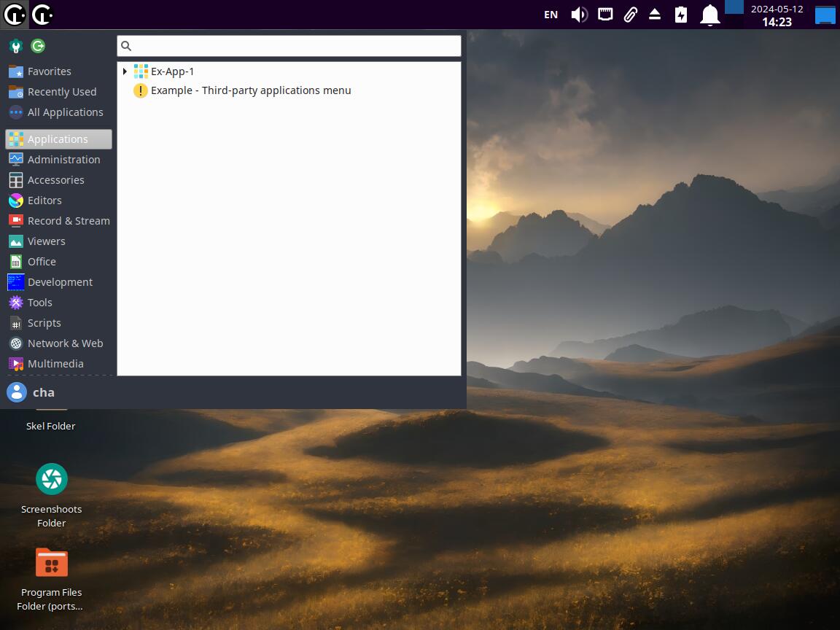Viewport: 840px width, 630px height.
Task: Select the Skel Folder desktop label
Action: tap(51, 426)
